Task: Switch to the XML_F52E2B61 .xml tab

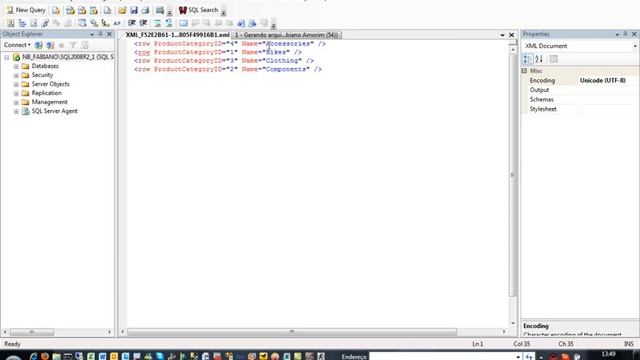Action: 177,35
